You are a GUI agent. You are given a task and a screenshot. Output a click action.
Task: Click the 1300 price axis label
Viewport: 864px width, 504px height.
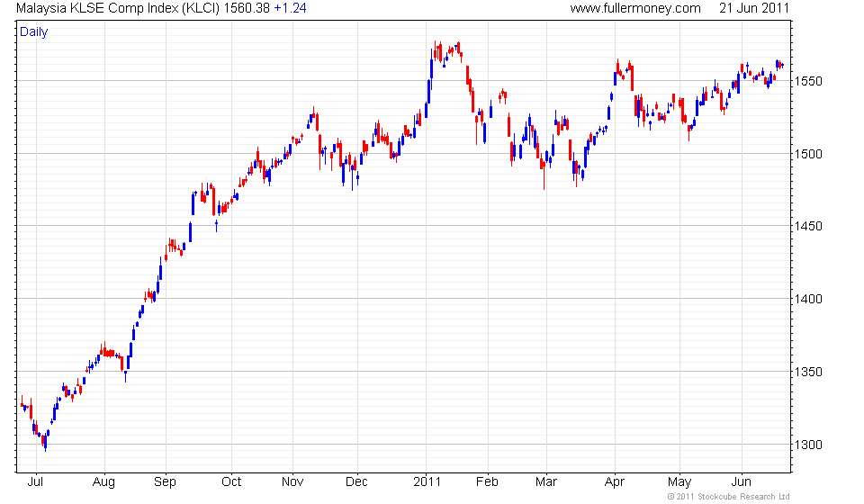click(808, 445)
